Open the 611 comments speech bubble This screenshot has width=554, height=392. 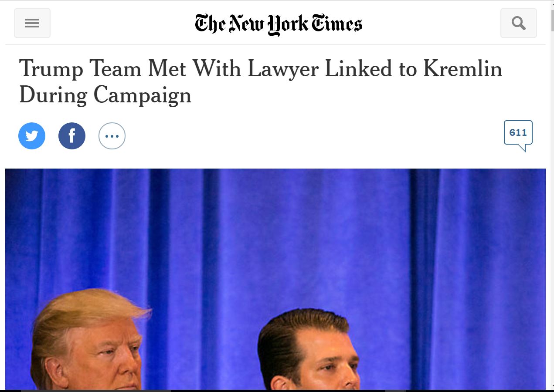coord(518,133)
